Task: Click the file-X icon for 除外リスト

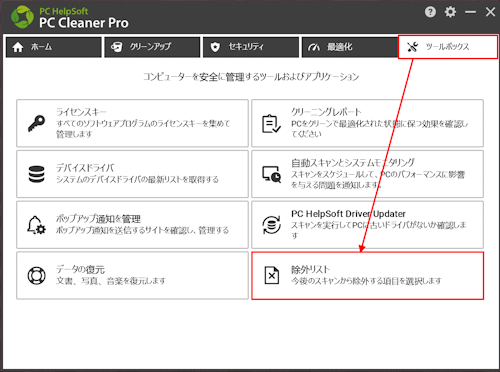Action: 272,275
